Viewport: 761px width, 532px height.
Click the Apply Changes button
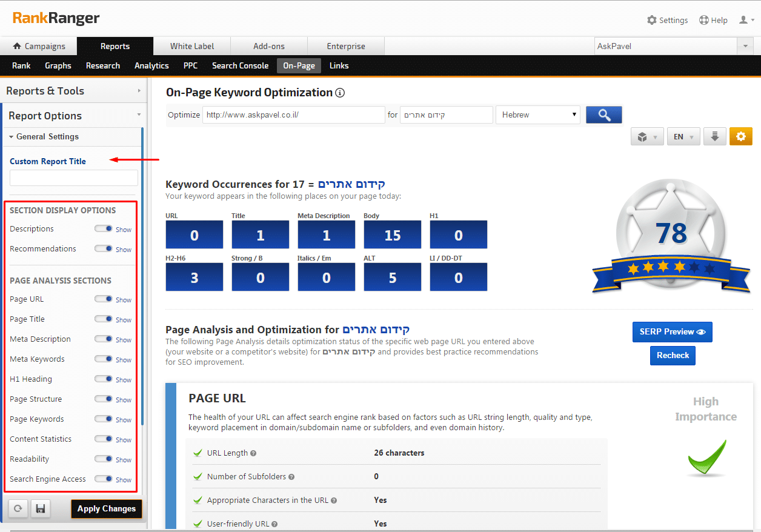pyautogui.click(x=107, y=508)
